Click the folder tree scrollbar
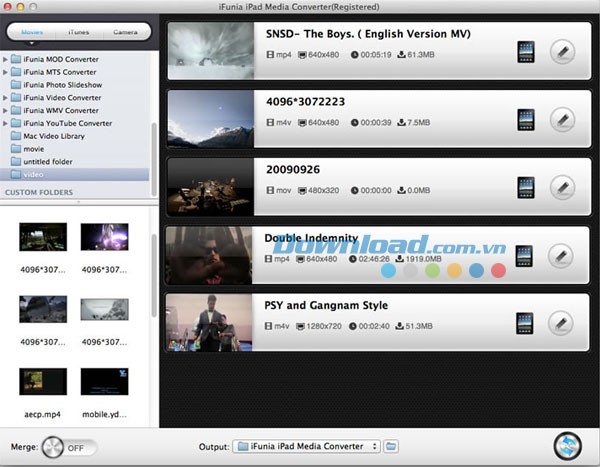Viewport: 600px width, 467px height. click(154, 159)
